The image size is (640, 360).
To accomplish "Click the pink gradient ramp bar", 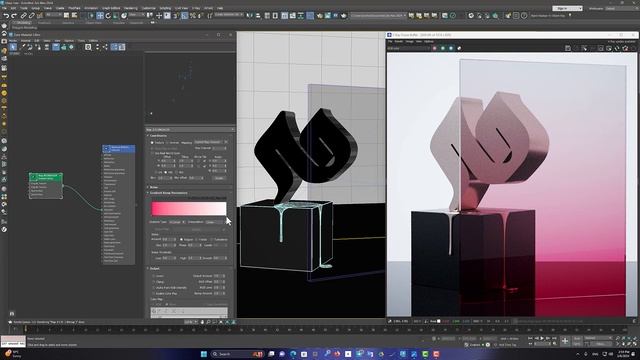I will click(x=189, y=209).
